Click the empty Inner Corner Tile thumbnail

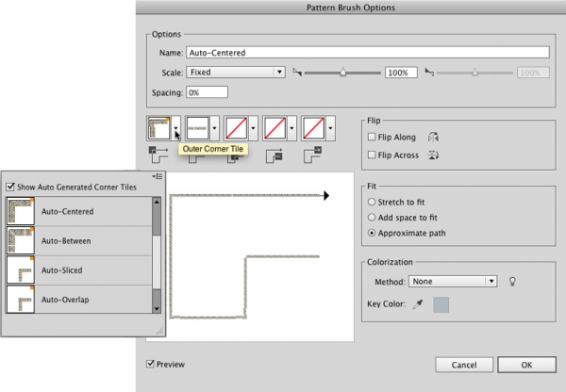pyautogui.click(x=237, y=128)
